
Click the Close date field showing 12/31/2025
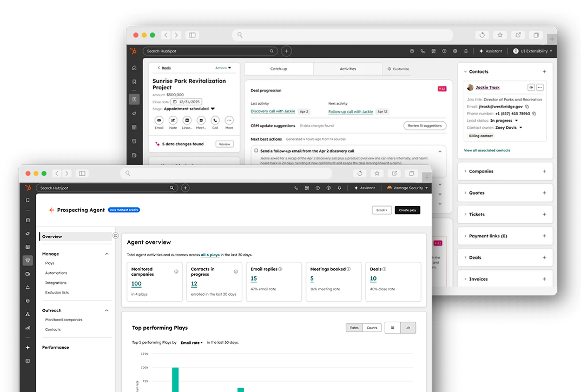187,102
